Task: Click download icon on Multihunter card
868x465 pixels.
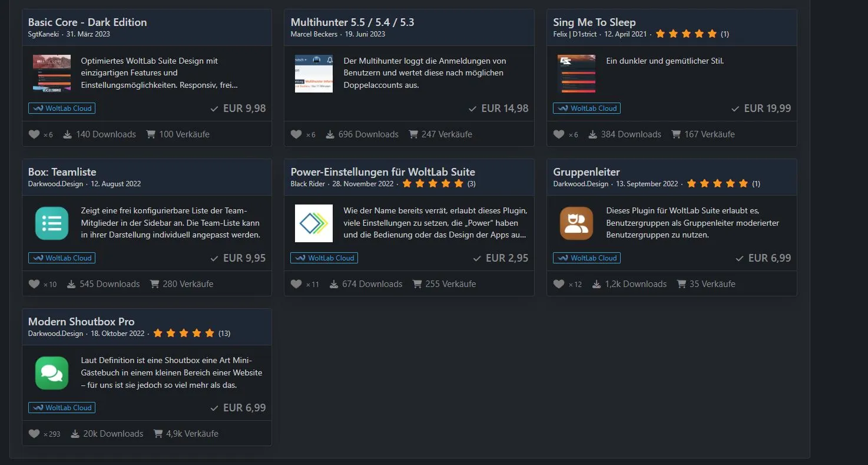Action: 330,134
